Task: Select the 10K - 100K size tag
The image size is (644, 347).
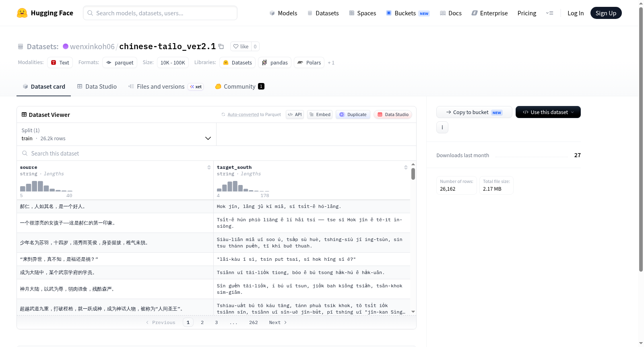Action: pos(173,62)
